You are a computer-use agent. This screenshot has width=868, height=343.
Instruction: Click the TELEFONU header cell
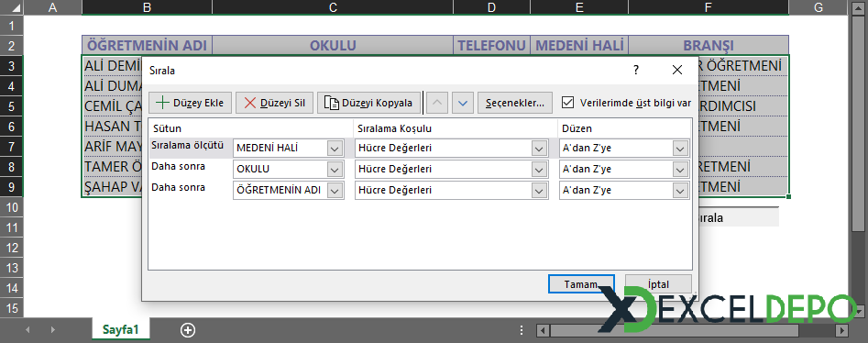click(x=492, y=46)
